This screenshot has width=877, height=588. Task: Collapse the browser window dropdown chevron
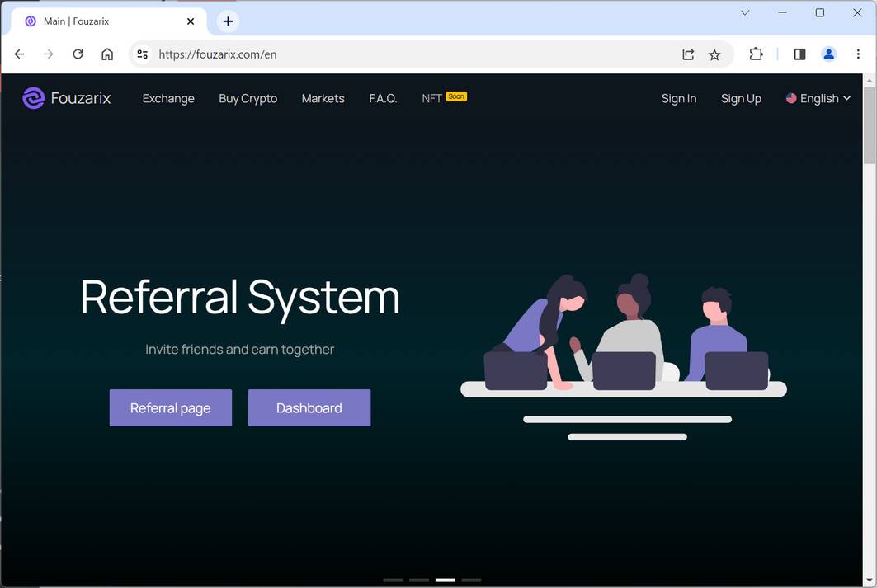[x=744, y=12]
